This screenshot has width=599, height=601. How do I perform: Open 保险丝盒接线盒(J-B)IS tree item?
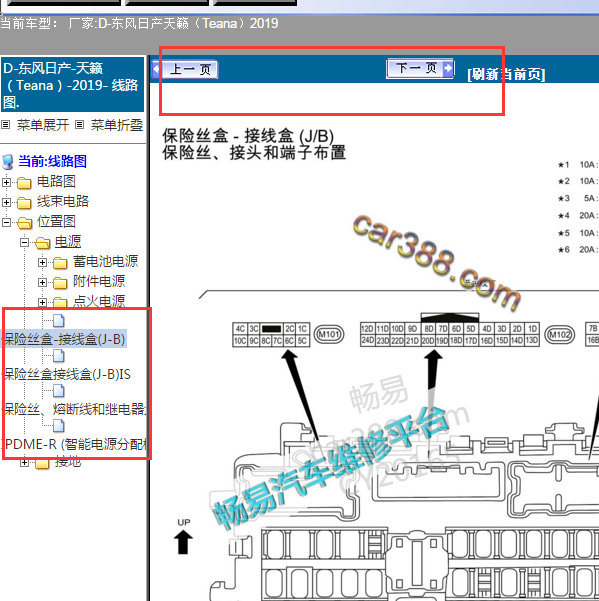(67, 374)
